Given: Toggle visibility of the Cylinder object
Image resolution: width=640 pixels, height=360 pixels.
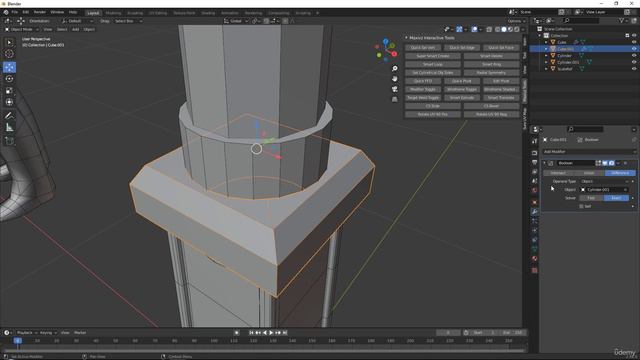Looking at the screenshot, I should (634, 56).
